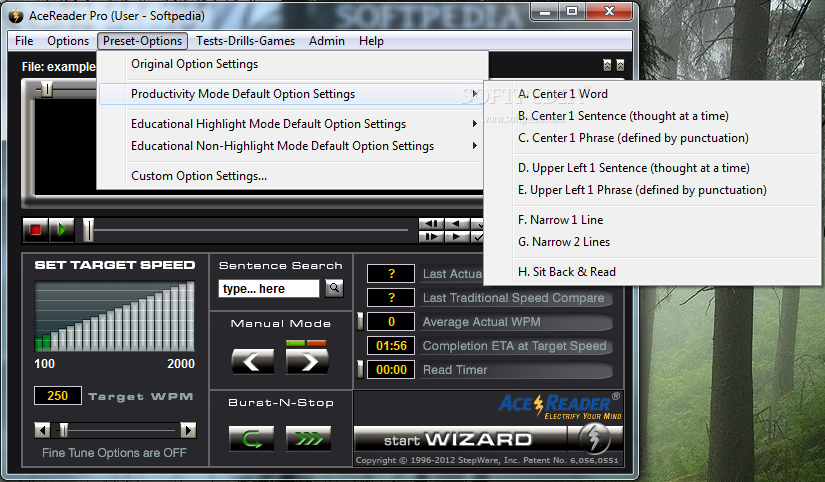Viewport: 825px width, 482px height.
Task: Click Completion ETA at Target Speed label
Action: [515, 346]
